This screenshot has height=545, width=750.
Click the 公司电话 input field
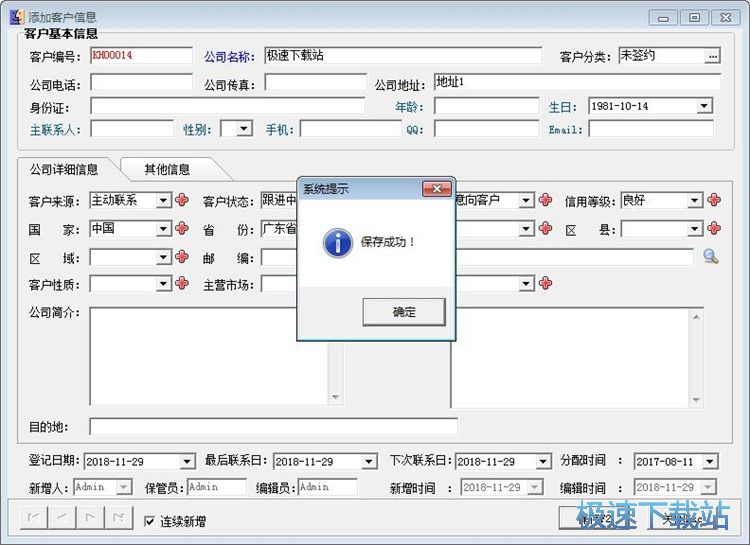(141, 84)
